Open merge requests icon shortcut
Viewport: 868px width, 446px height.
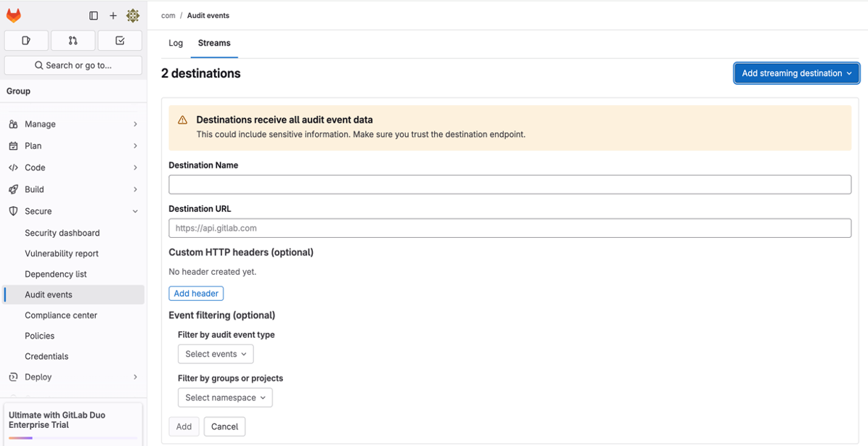click(x=73, y=41)
